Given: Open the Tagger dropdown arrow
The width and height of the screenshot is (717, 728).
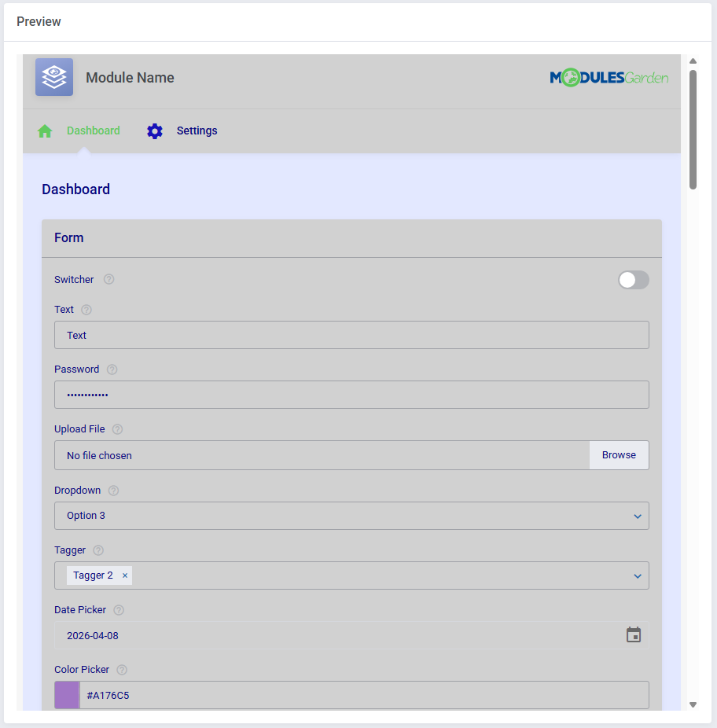Looking at the screenshot, I should [637, 576].
